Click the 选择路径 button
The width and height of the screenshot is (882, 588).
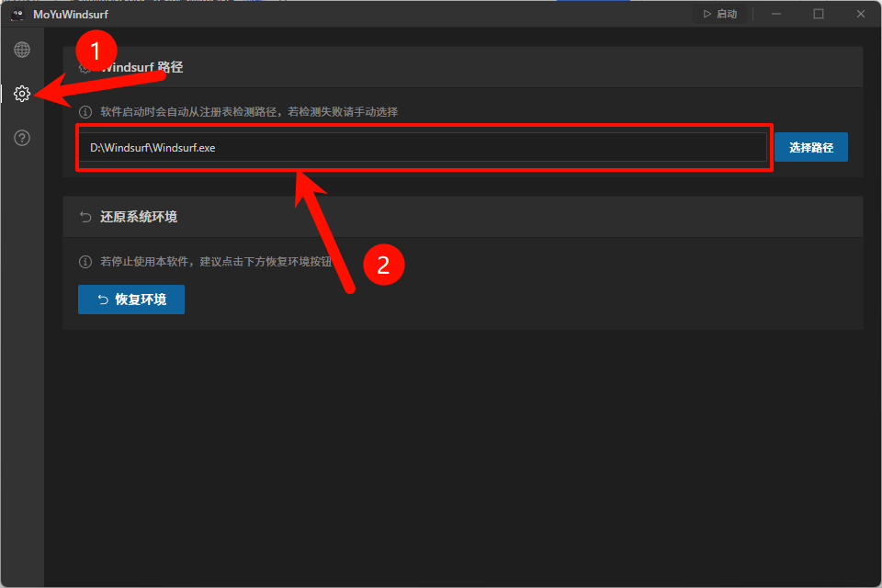[810, 147]
